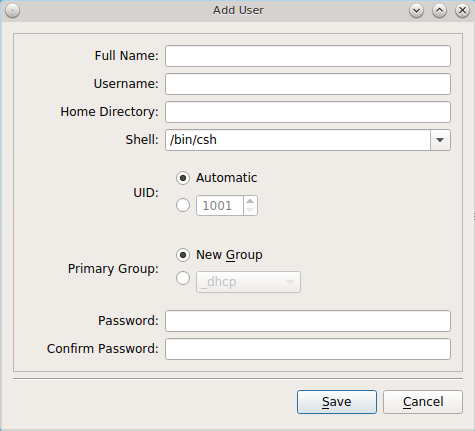Click into the Home Directory field

(308, 112)
